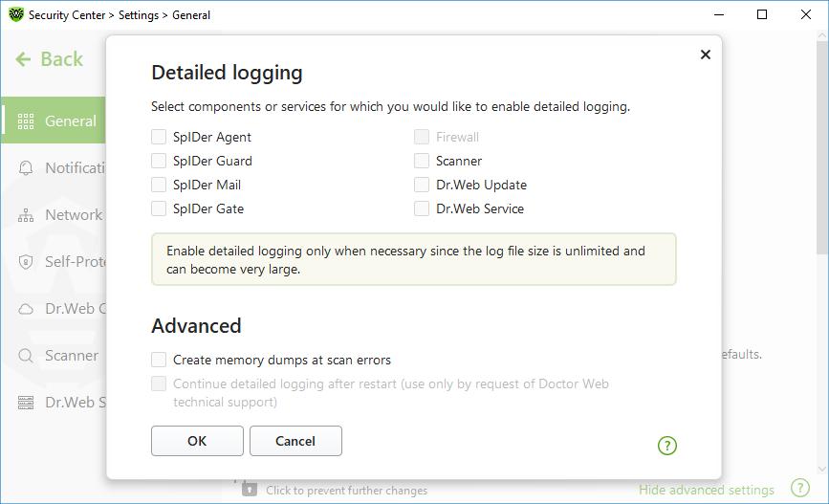Click Hide advanced settings link
The height and width of the screenshot is (504, 829).
coord(707,491)
